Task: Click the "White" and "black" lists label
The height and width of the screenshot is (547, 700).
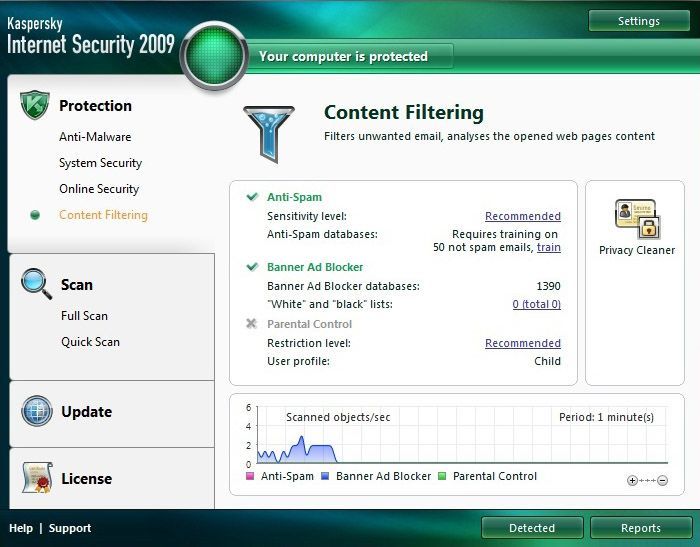Action: [x=329, y=305]
